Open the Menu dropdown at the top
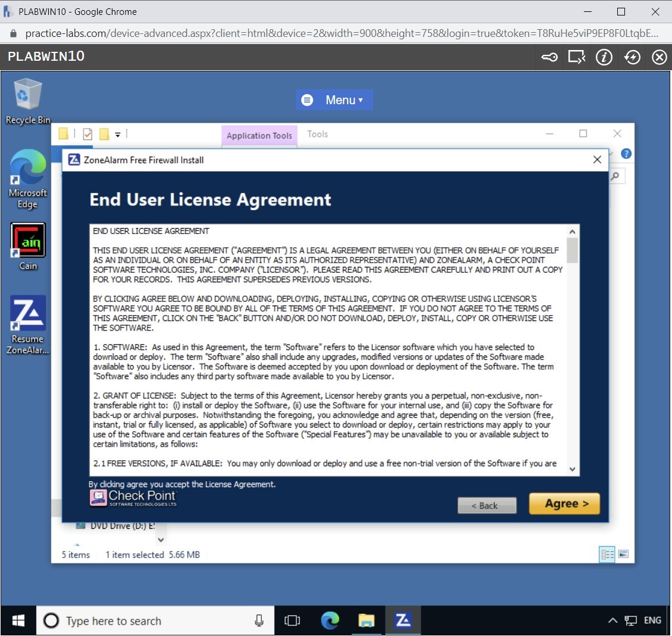672x636 pixels. pyautogui.click(x=334, y=99)
